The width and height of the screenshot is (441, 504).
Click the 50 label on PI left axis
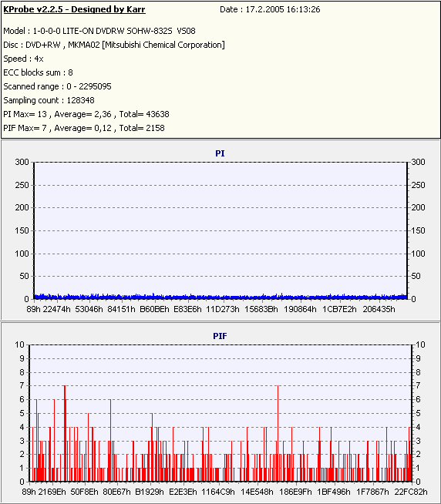pyautogui.click(x=24, y=276)
